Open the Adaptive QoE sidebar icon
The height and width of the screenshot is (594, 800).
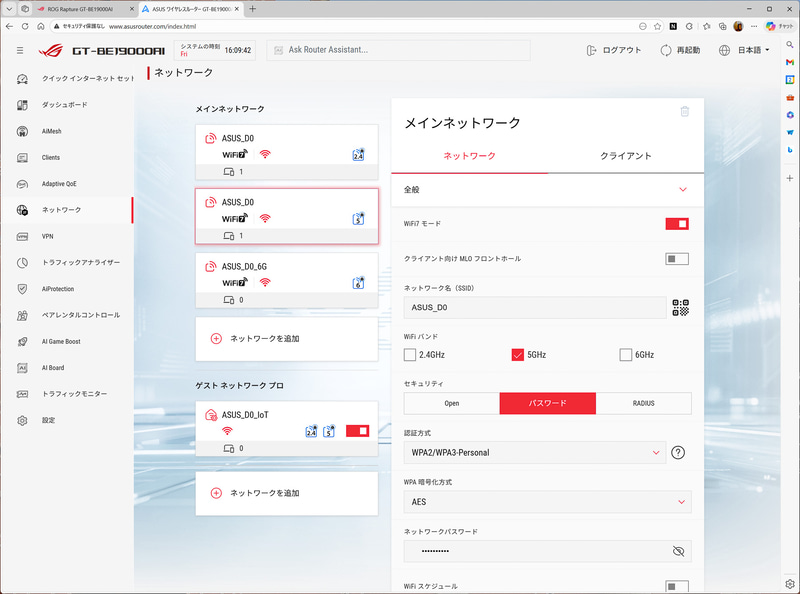pos(22,184)
